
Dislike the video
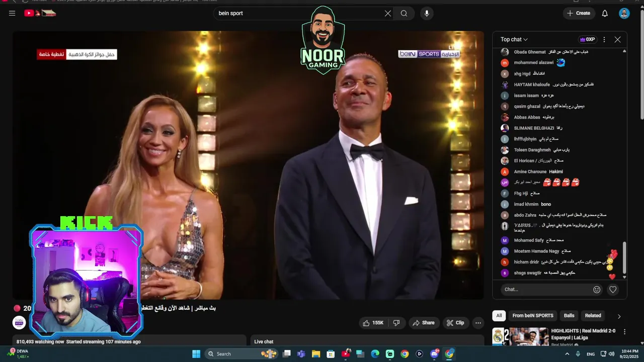tap(396, 323)
